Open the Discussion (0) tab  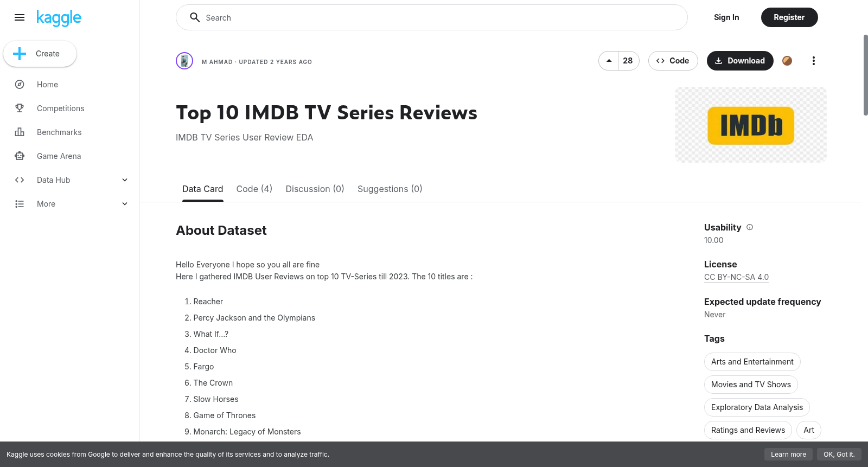click(315, 189)
